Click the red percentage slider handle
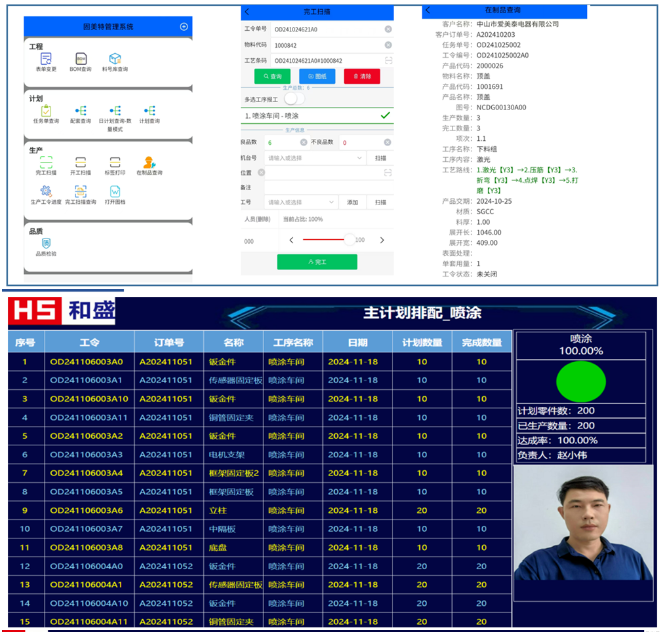The width and height of the screenshot is (666, 632). [349, 240]
